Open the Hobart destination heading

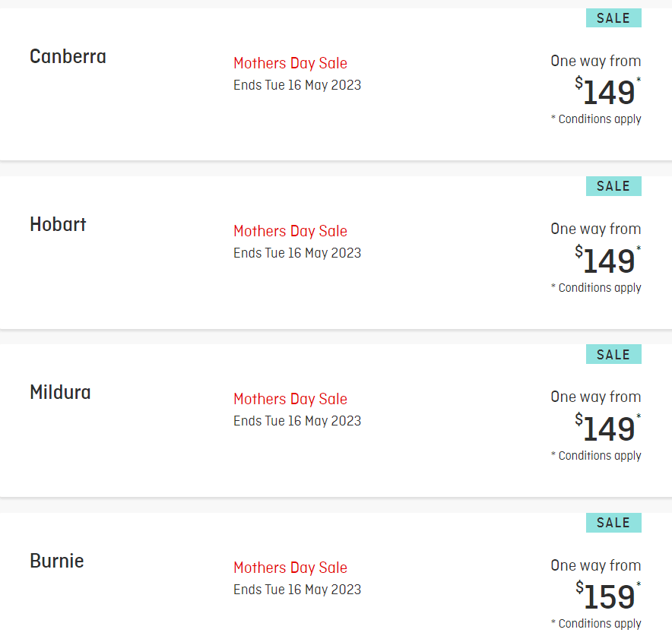[x=58, y=224]
